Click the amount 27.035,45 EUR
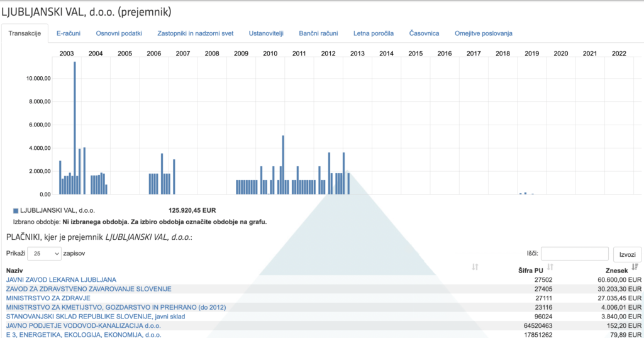This screenshot has height=338, width=644. click(x=619, y=298)
